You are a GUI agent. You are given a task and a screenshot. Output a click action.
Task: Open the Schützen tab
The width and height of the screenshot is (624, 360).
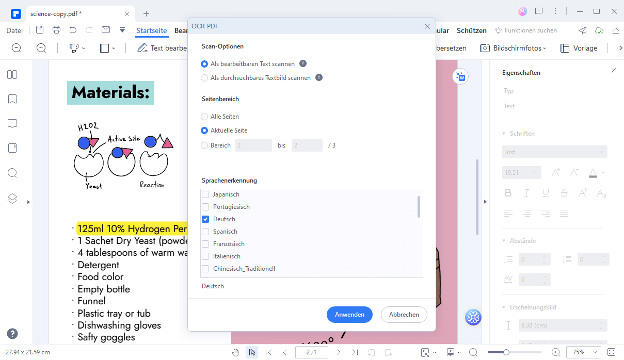tap(471, 31)
